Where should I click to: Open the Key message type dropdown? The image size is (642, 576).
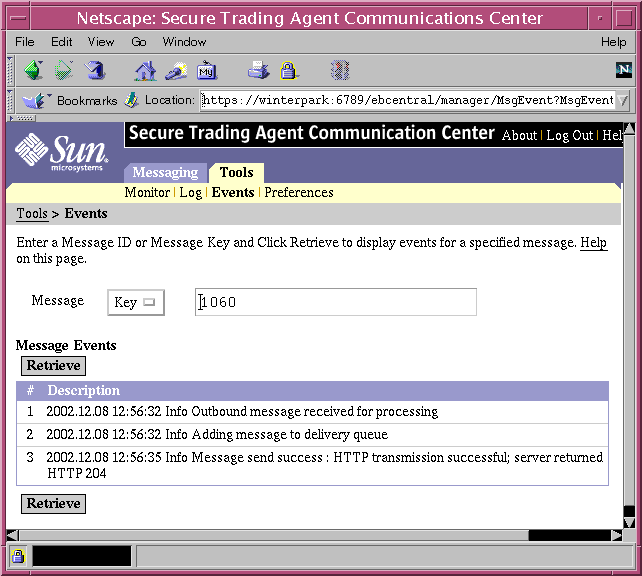tap(136, 303)
